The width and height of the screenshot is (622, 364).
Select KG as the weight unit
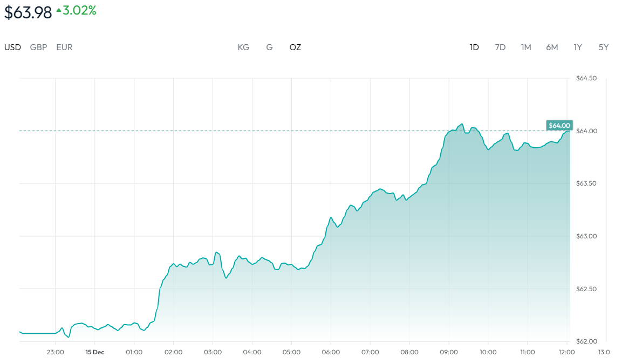(x=243, y=47)
